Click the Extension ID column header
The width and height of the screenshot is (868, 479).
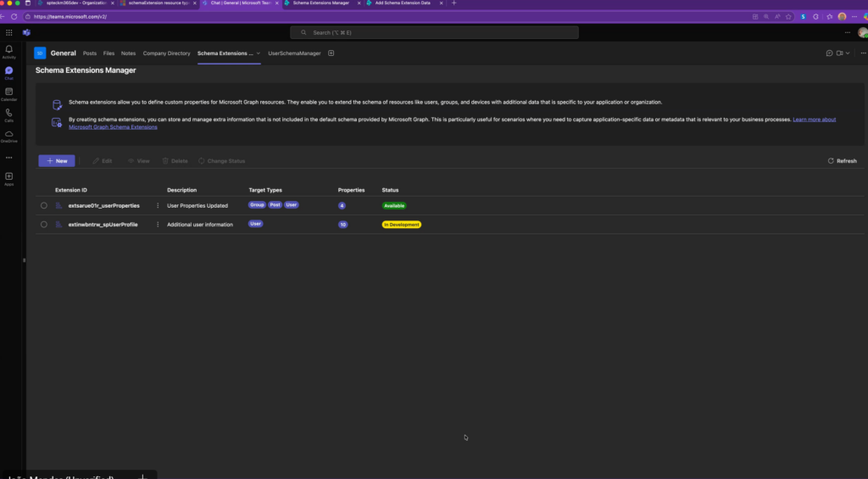71,190
